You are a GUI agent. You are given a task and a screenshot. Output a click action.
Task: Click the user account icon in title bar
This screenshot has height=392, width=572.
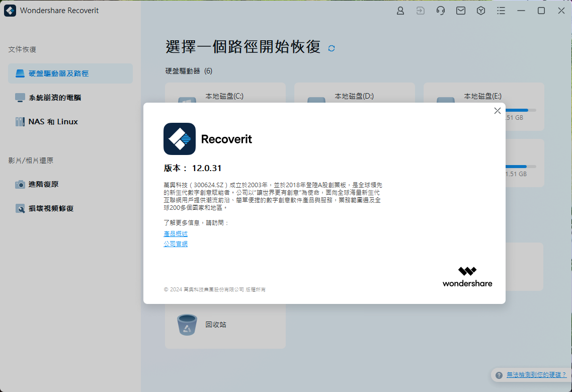(400, 11)
